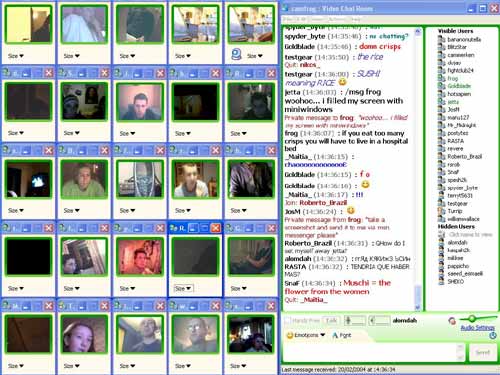The image size is (500, 375).
Task: Click the user icon next to Turnip
Action: pyautogui.click(x=441, y=211)
